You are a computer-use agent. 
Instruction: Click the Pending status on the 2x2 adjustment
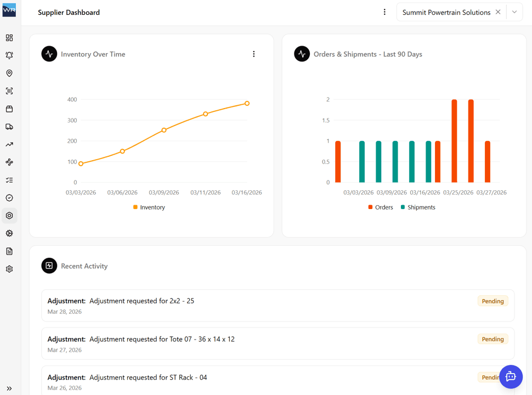(x=493, y=301)
